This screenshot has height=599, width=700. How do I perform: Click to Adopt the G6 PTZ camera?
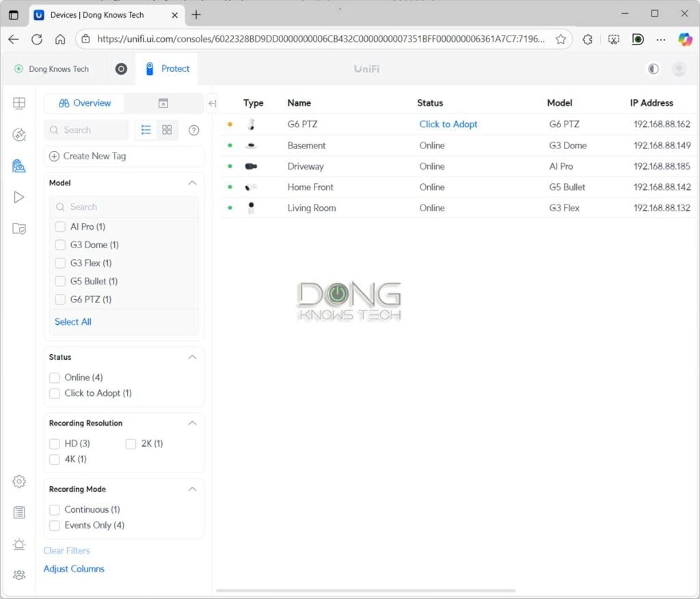coord(448,124)
